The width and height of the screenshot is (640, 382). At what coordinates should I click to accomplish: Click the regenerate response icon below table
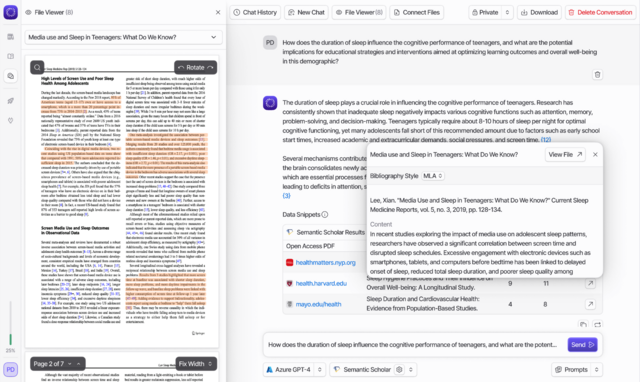point(598,324)
